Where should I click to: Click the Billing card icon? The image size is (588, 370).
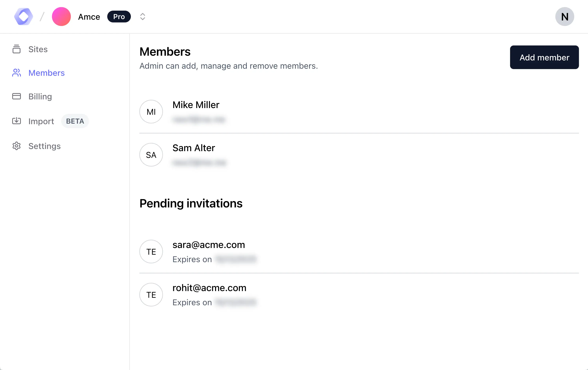(16, 96)
